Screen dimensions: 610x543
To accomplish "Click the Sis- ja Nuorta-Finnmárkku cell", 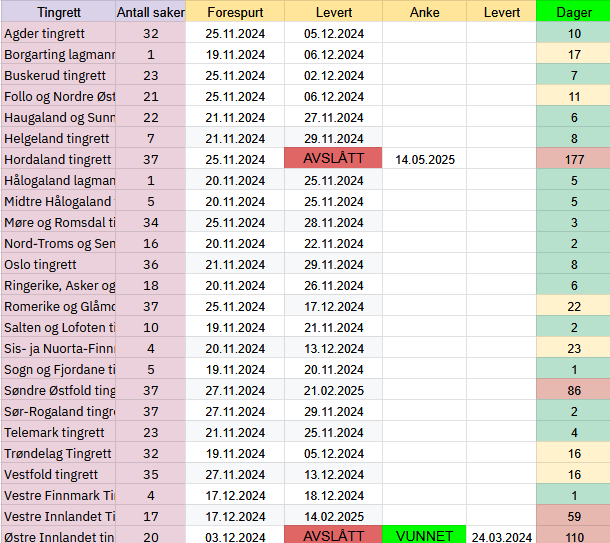I will 58,349.
